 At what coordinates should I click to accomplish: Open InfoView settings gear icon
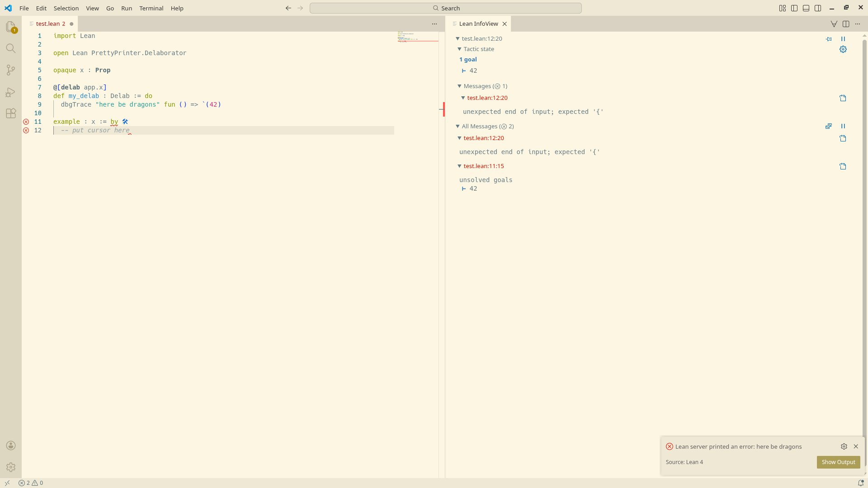tap(843, 49)
